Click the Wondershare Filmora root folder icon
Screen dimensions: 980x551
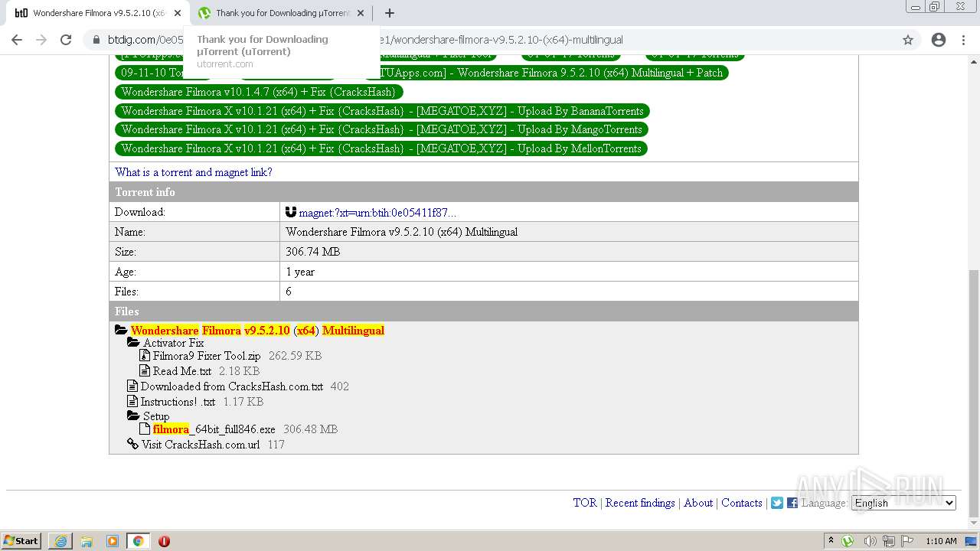point(121,330)
